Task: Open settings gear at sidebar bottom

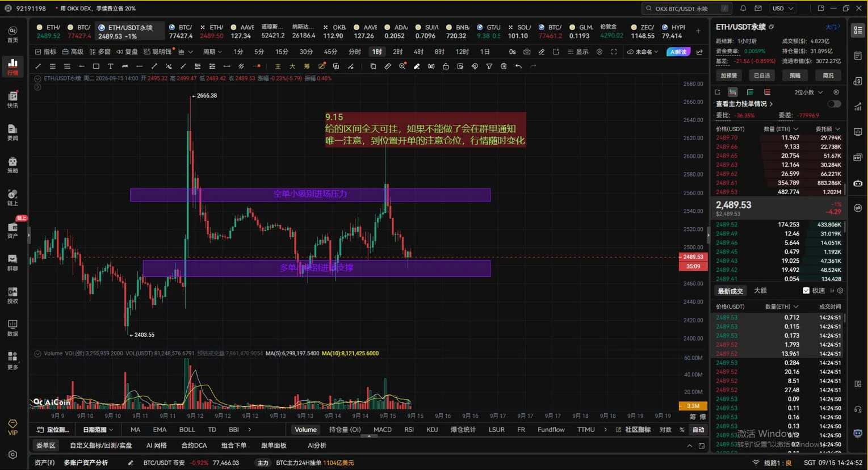Action: [12, 455]
